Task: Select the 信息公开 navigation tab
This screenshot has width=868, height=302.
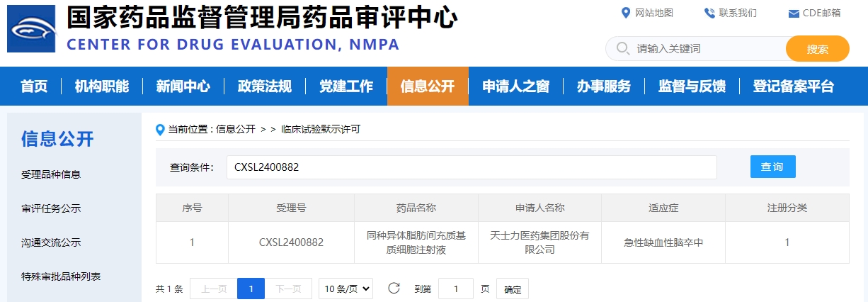Action: (428, 86)
